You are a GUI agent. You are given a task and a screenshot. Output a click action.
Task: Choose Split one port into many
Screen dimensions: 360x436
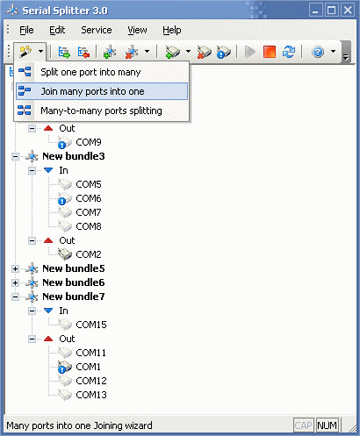[102, 72]
